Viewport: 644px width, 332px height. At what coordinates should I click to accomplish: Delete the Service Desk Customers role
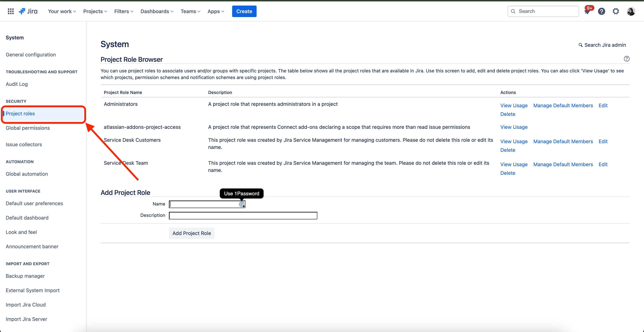508,150
